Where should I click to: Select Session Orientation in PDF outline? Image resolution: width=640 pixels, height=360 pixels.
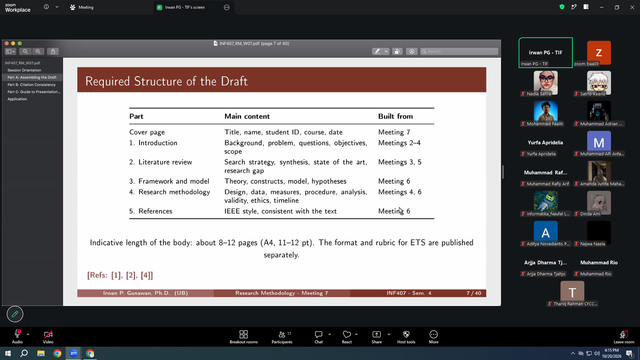click(x=24, y=70)
